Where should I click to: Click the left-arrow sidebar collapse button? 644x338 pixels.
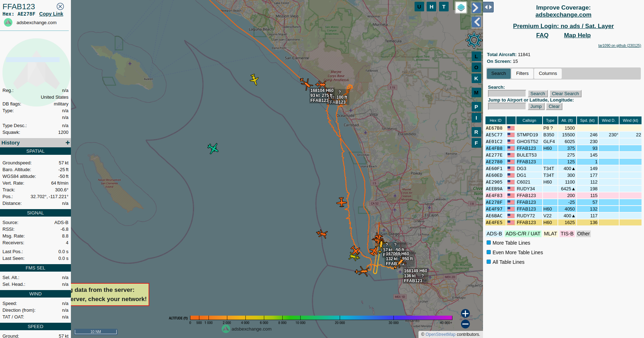point(476,22)
